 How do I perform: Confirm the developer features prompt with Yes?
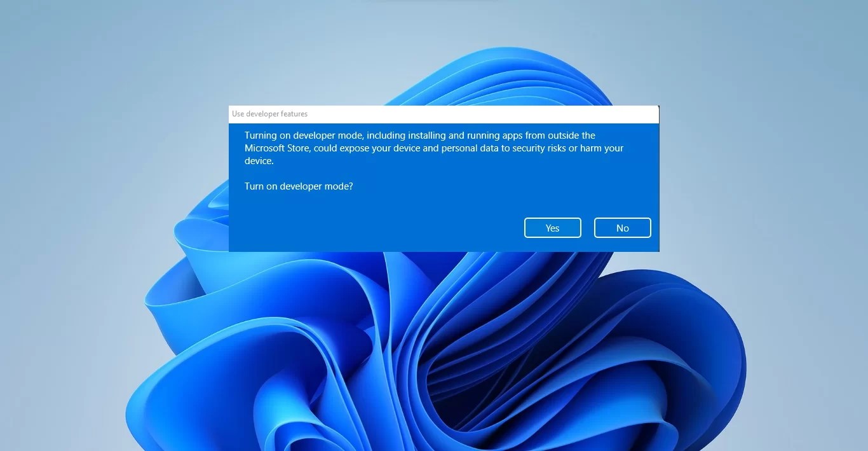(552, 227)
